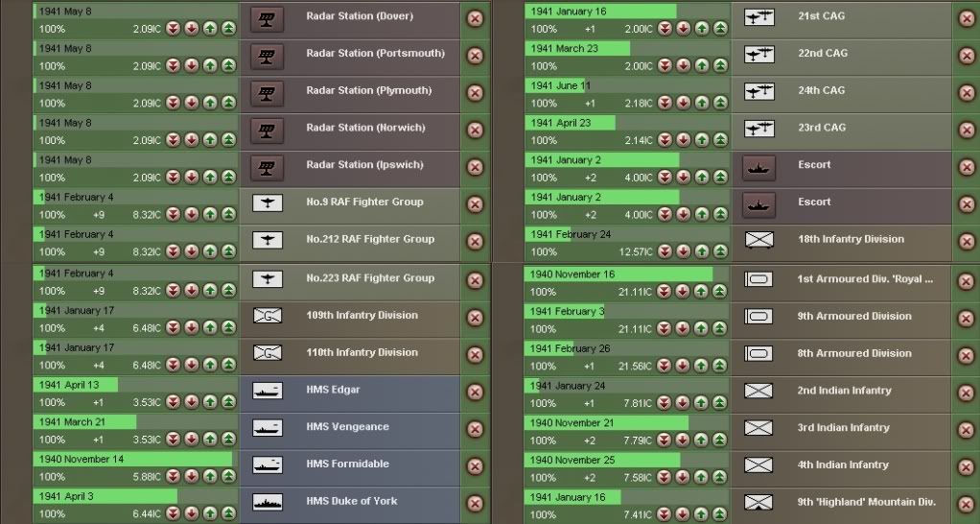Click 3rd Indian Infantry progress bar 1940 November 21
Viewport: 980px width, 524px height.
click(627, 422)
